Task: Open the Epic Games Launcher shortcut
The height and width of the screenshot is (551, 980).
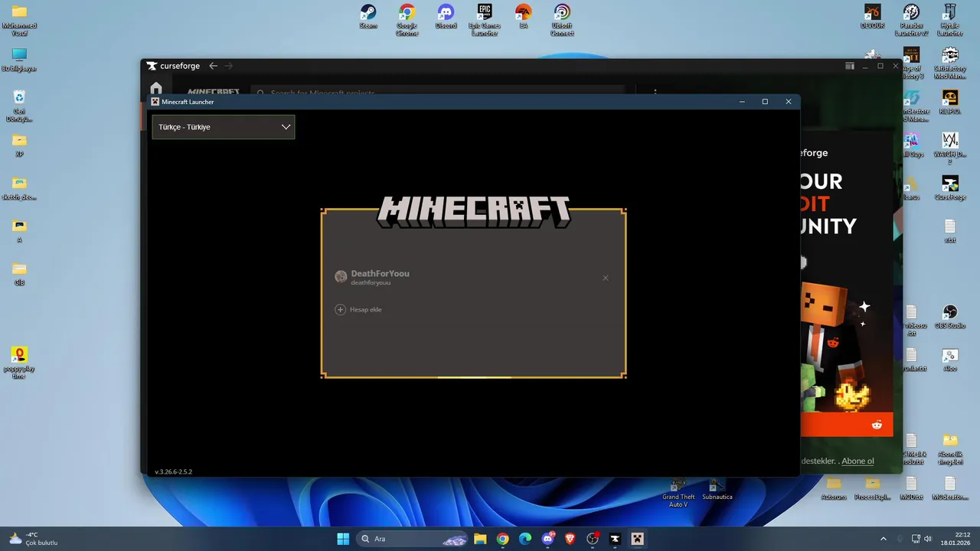Action: coord(485,20)
